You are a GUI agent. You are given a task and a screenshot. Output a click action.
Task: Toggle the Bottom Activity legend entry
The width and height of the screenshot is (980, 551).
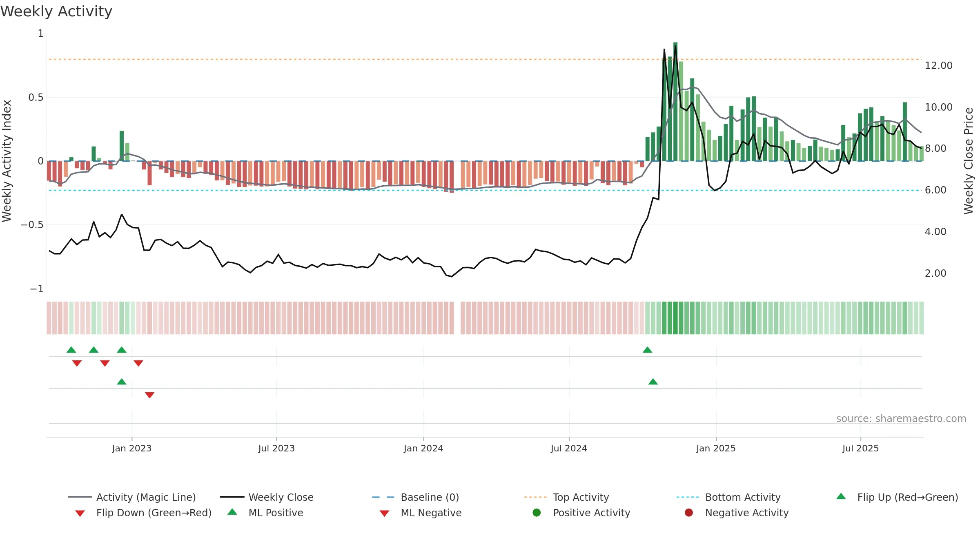pyautogui.click(x=728, y=497)
